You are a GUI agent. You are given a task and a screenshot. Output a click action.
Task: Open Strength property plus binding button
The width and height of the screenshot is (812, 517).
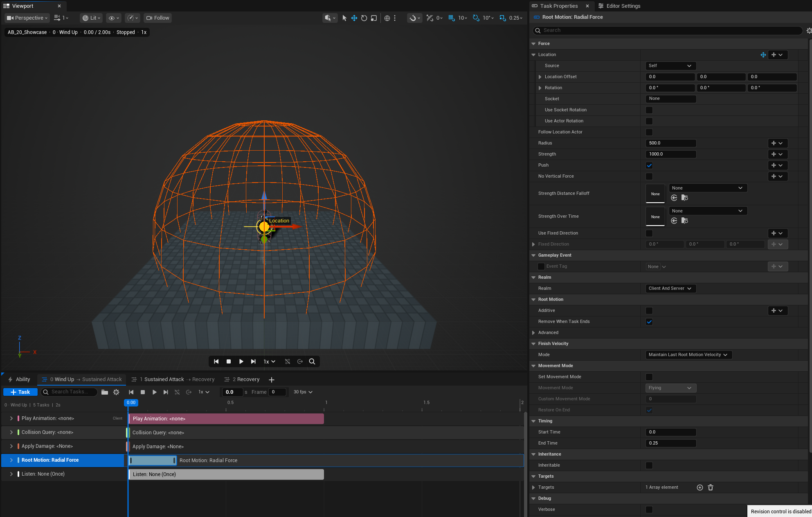point(777,154)
